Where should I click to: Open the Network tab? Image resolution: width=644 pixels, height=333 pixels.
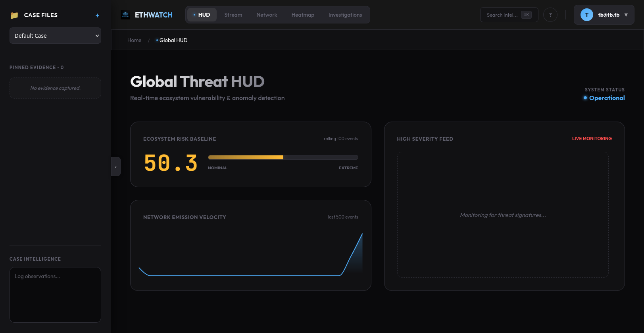pyautogui.click(x=267, y=15)
